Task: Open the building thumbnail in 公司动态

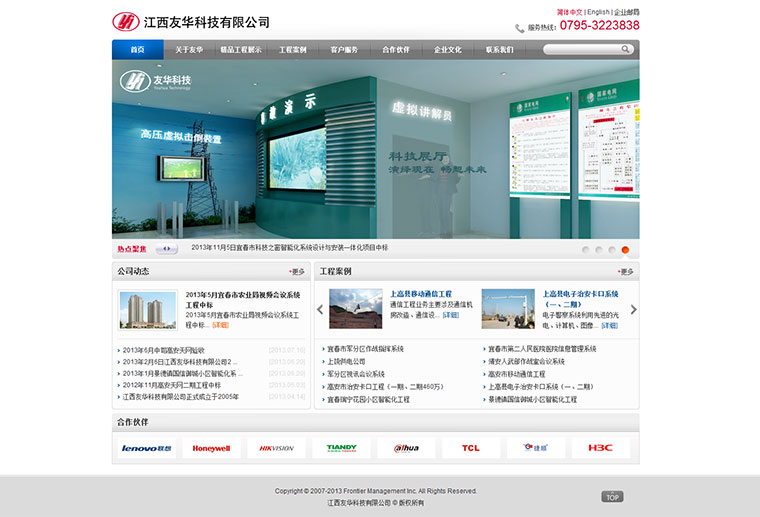Action: [148, 309]
